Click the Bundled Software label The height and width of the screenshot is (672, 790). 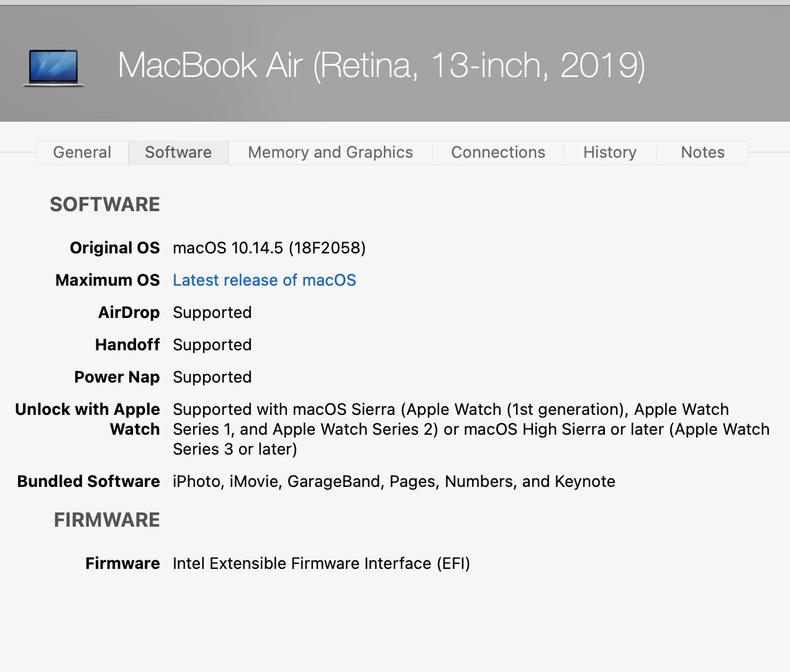(89, 481)
